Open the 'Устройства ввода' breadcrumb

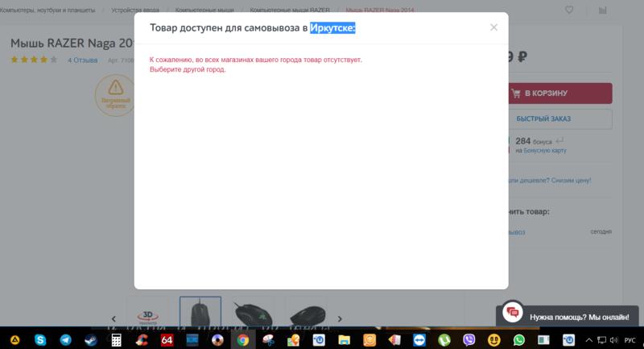pyautogui.click(x=135, y=10)
